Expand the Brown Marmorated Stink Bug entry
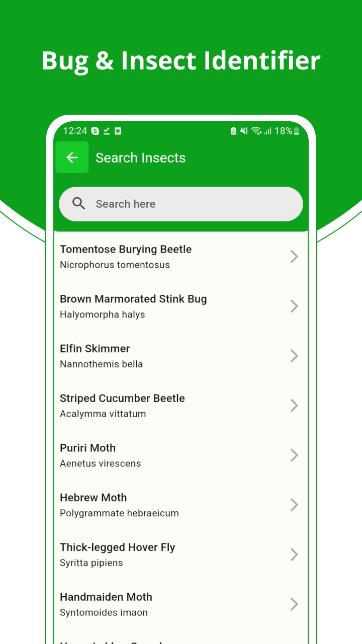 point(294,306)
